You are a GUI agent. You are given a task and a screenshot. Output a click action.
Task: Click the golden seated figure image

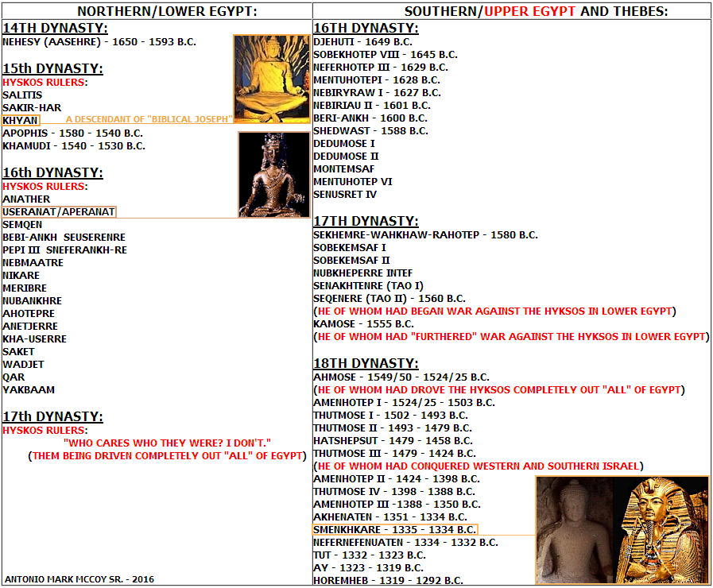[271, 79]
